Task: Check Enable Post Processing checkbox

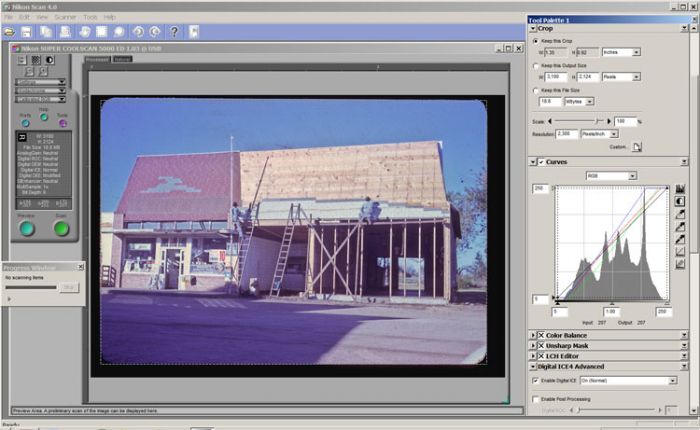Action: (536, 399)
